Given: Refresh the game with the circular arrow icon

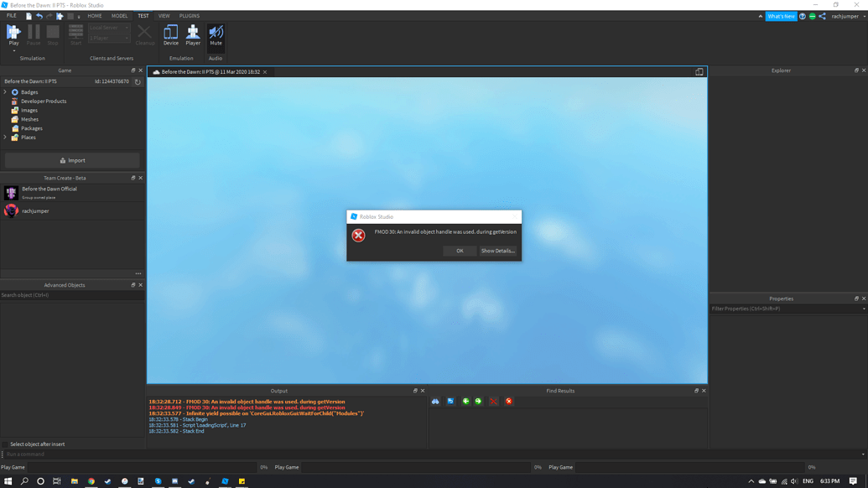Looking at the screenshot, I should pos(138,81).
